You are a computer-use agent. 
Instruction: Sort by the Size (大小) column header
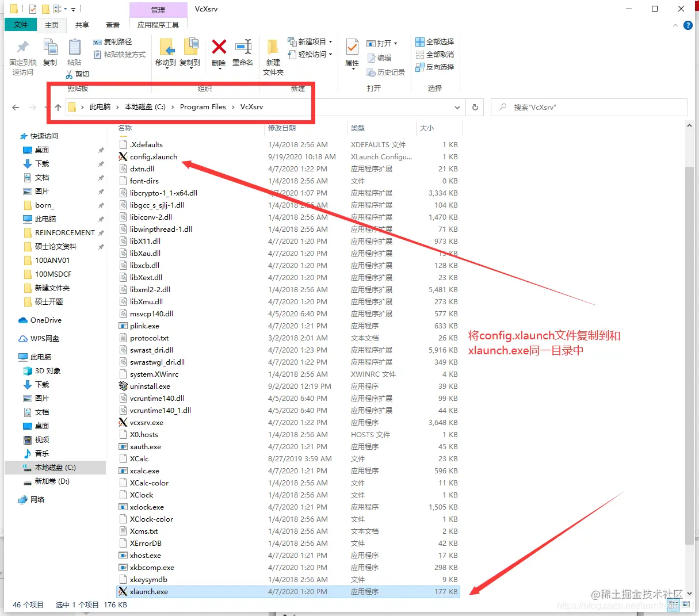439,128
